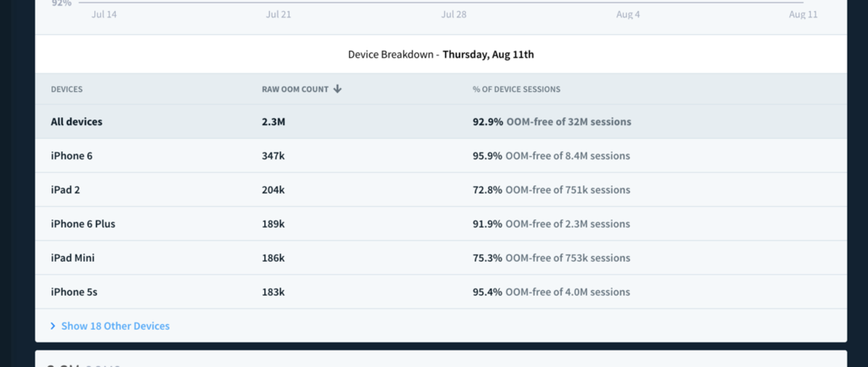
Task: Click the Jul 21 date on chart axis
Action: tap(278, 14)
